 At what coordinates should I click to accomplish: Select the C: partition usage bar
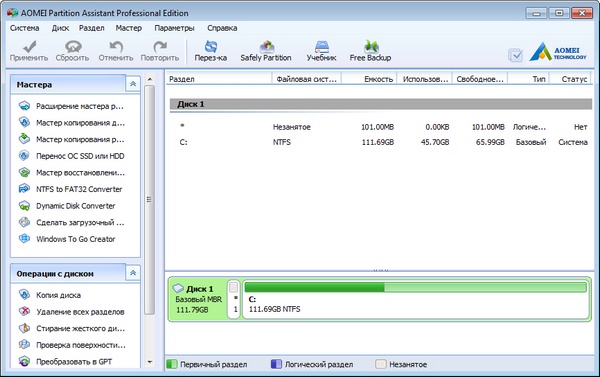[416, 287]
